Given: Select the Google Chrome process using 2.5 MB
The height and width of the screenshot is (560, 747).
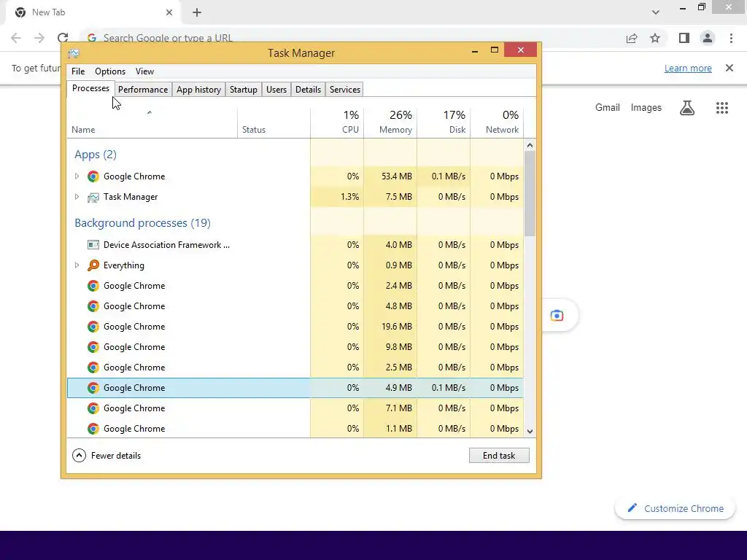Looking at the screenshot, I should [x=295, y=367].
